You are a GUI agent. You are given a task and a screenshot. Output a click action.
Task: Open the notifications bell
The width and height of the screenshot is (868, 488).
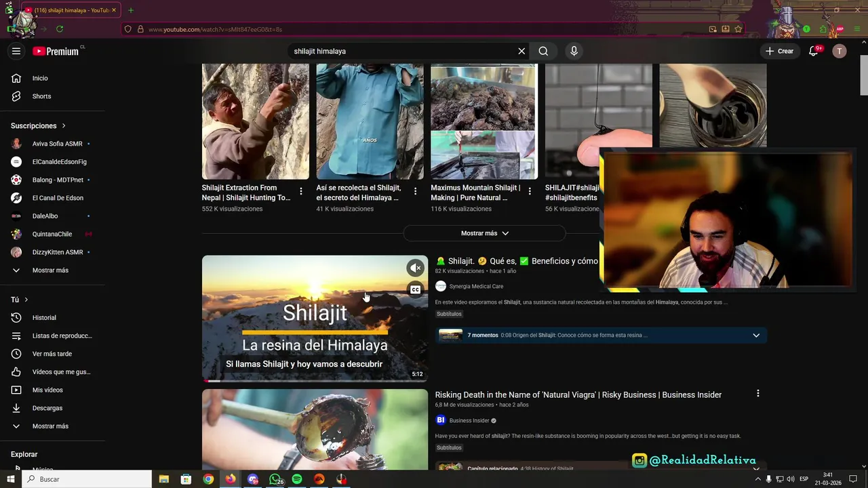click(814, 51)
